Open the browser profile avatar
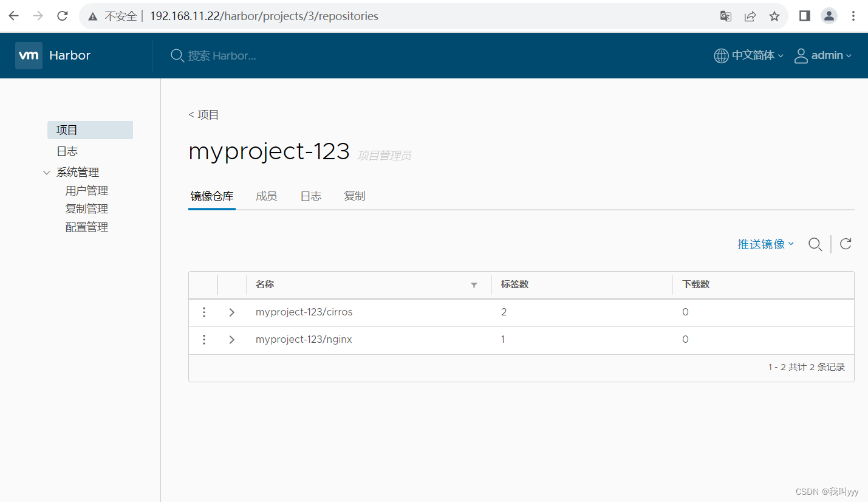Image resolution: width=868 pixels, height=502 pixels. pos(829,16)
